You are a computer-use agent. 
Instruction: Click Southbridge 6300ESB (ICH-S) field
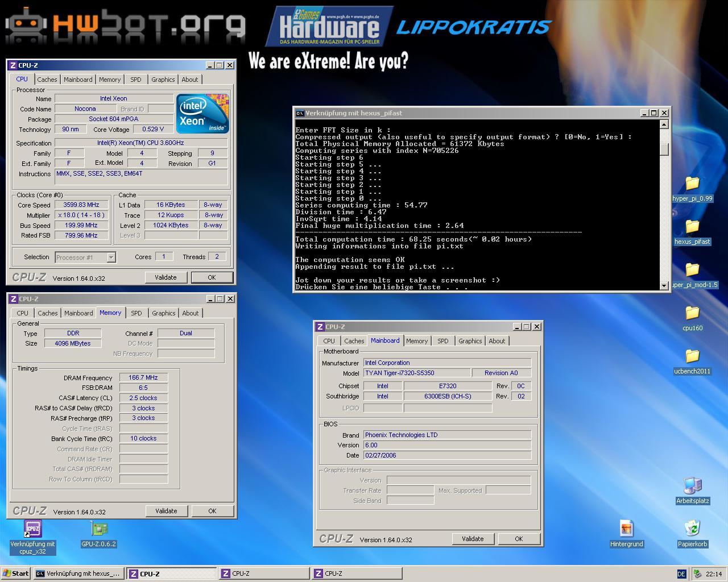click(x=448, y=396)
